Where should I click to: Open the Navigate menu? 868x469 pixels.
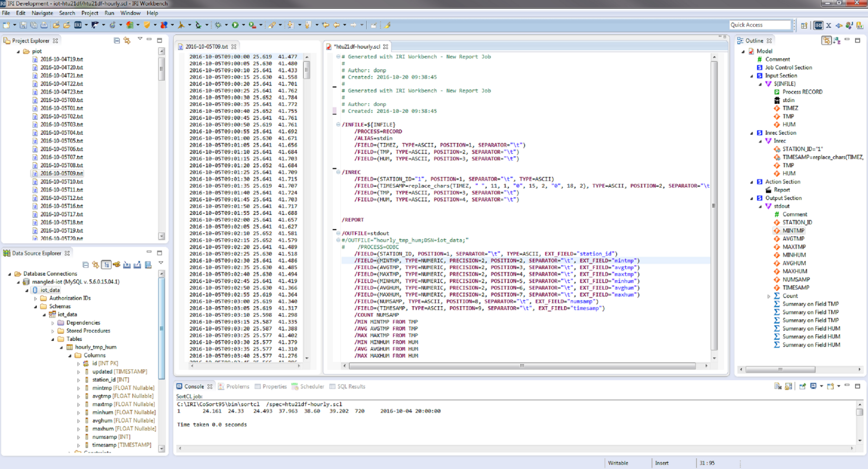tap(42, 13)
